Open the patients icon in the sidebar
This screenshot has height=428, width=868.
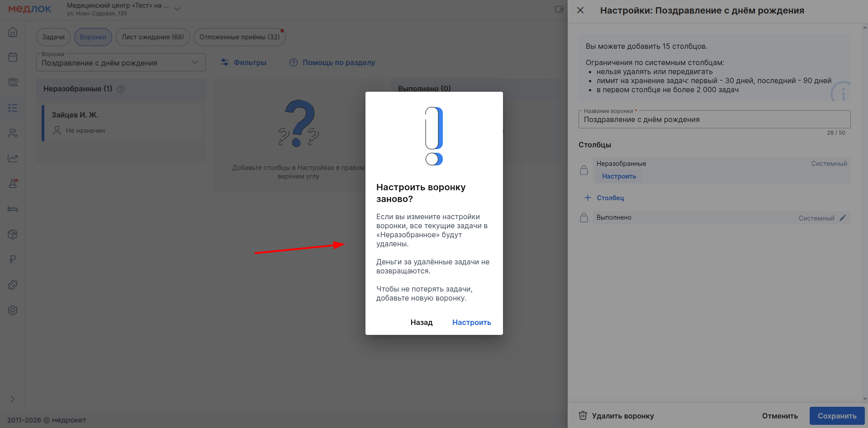click(13, 133)
